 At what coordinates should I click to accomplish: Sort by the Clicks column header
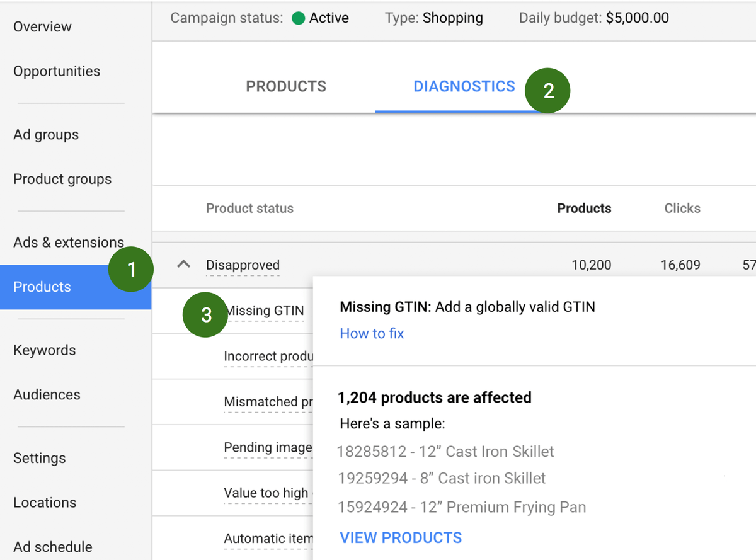click(682, 209)
